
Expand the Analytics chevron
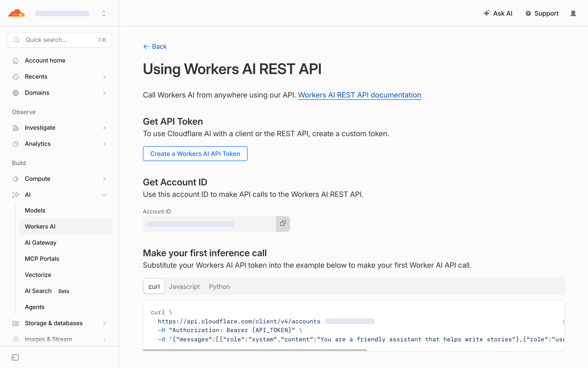104,144
